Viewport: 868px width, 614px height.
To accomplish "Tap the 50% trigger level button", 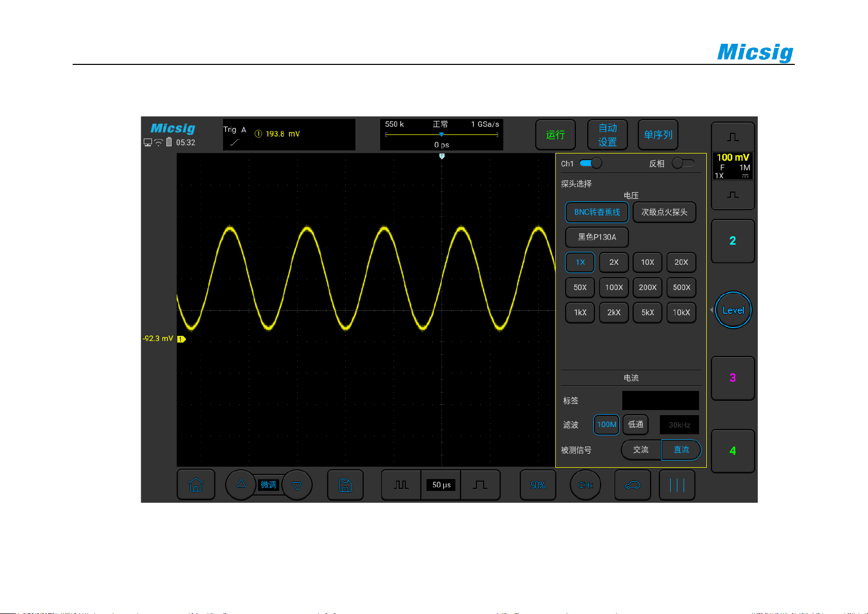I will click(538, 485).
